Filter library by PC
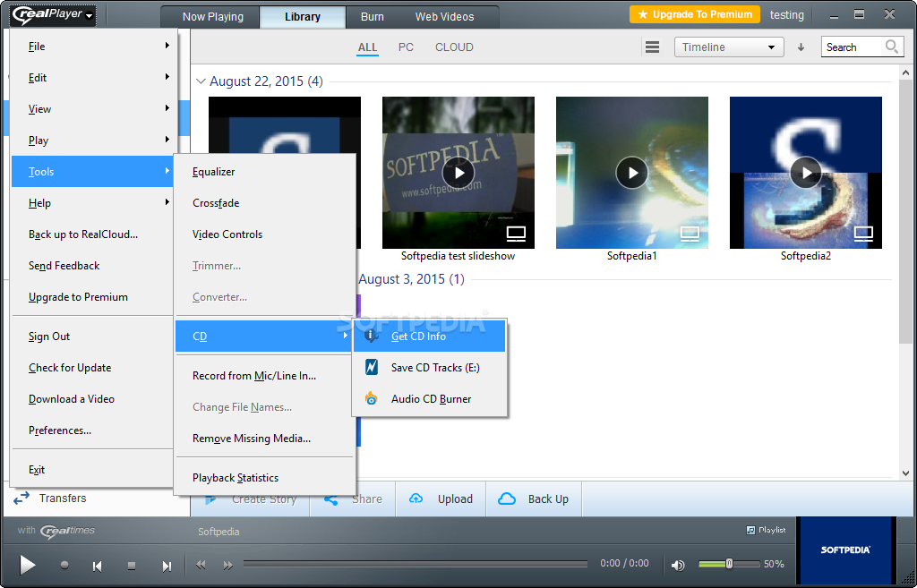 tap(406, 47)
